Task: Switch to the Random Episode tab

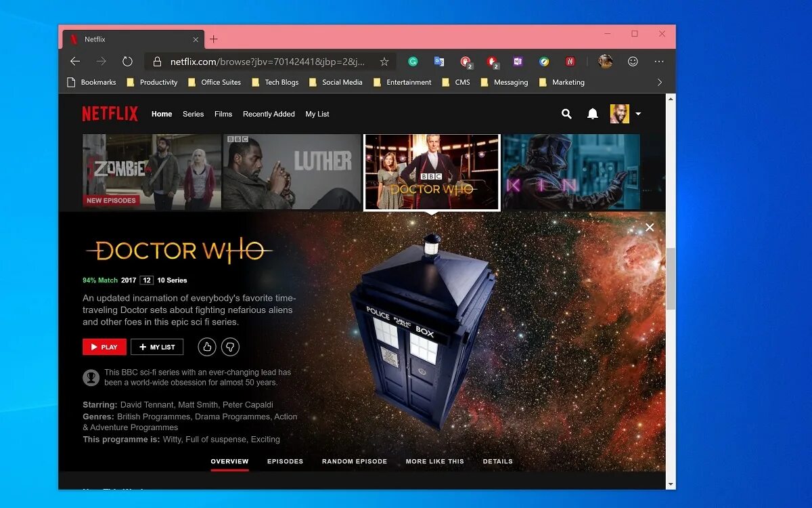Action: coord(355,462)
